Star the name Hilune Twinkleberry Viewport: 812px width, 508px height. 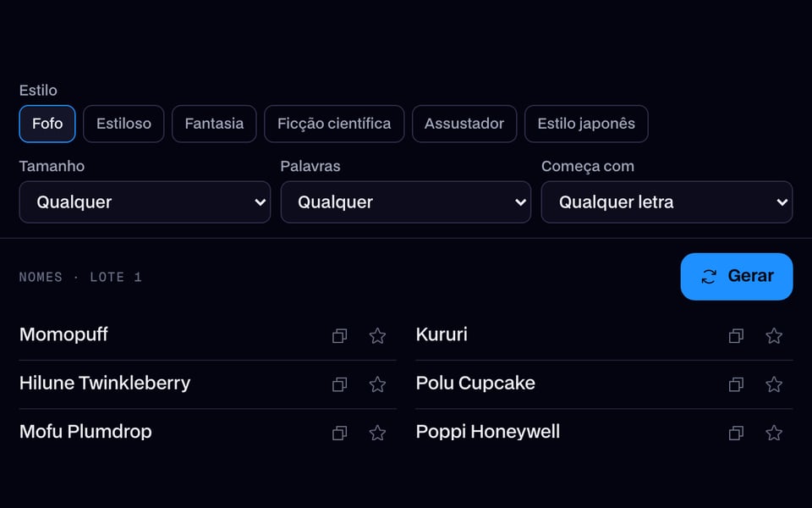click(377, 384)
